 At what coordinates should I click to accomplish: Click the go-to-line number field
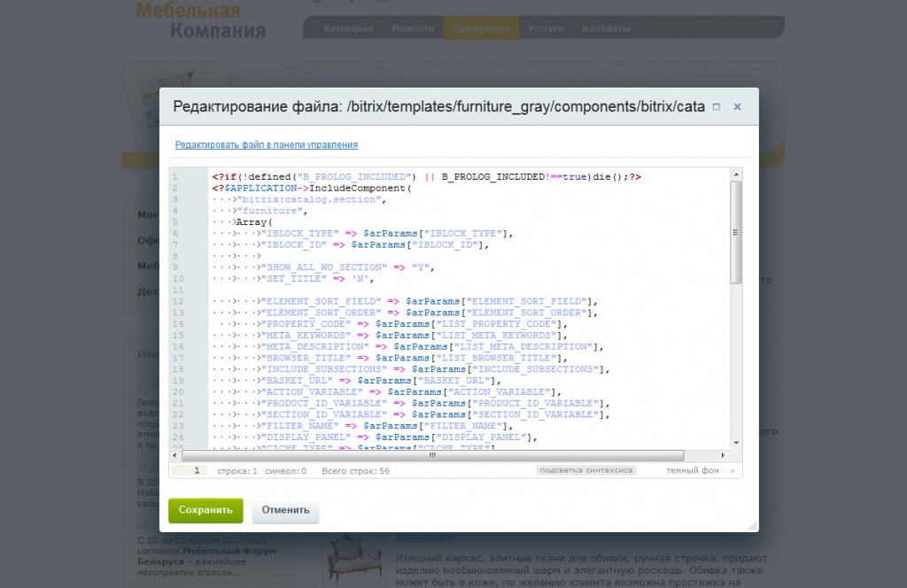(188, 470)
